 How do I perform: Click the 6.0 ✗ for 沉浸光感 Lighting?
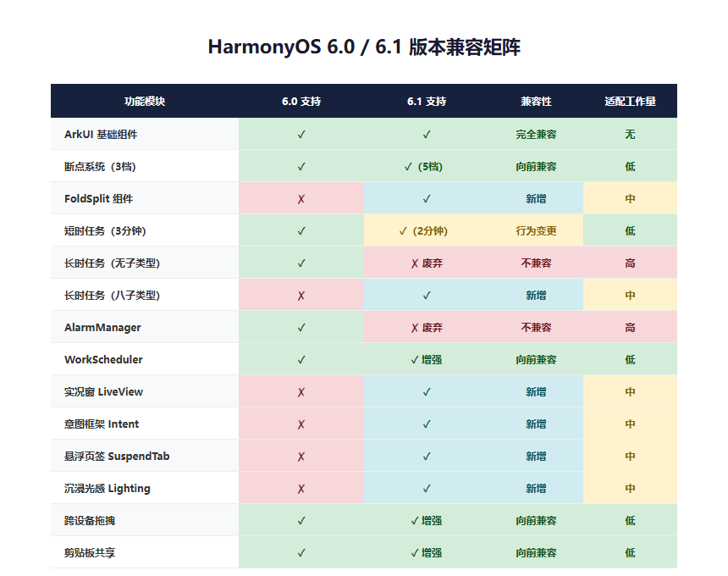coord(301,489)
